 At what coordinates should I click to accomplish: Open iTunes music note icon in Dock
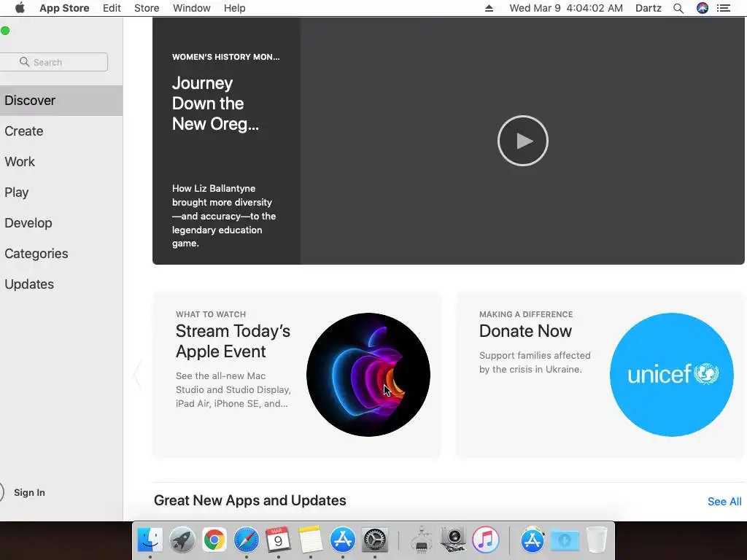tap(485, 540)
